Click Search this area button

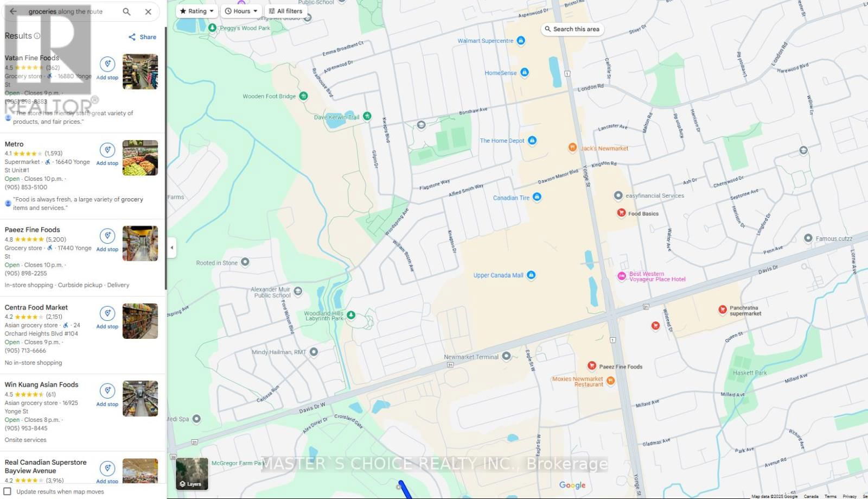pos(572,29)
